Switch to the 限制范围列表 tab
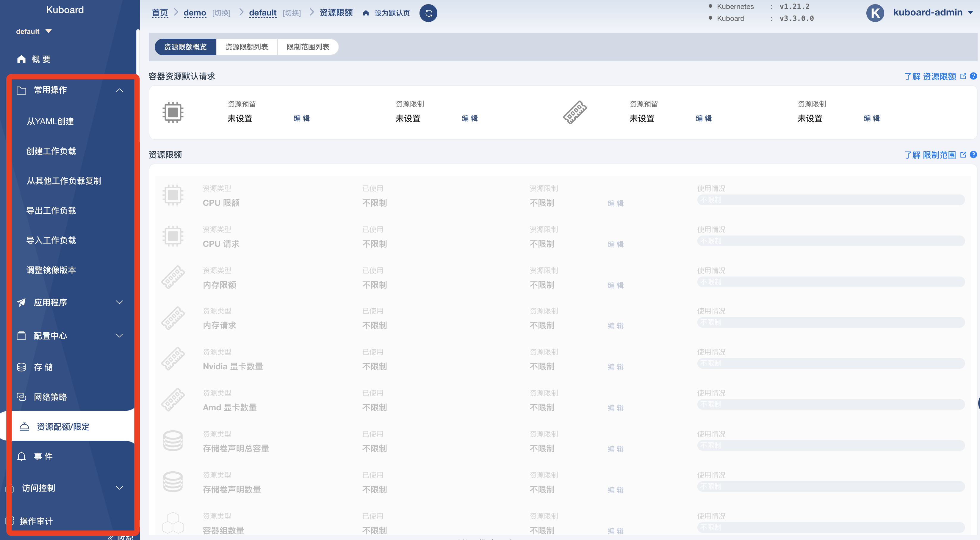The height and width of the screenshot is (540, 980). coord(308,47)
